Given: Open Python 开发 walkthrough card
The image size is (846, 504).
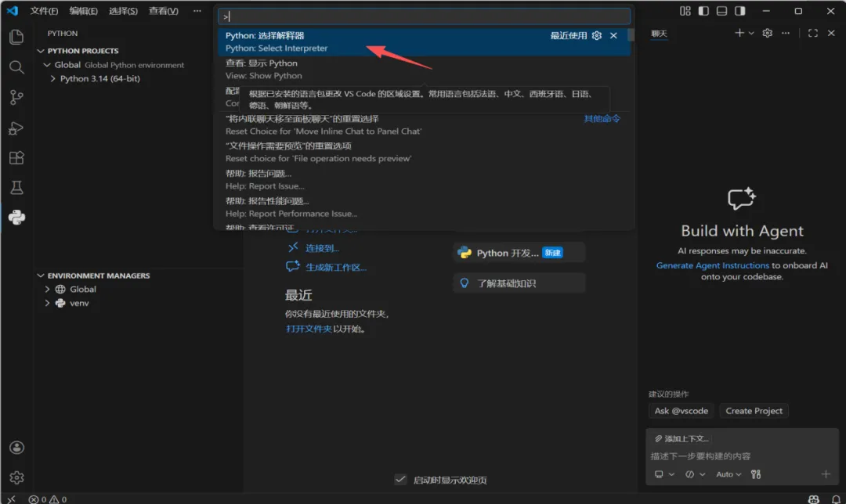Looking at the screenshot, I should 519,253.
